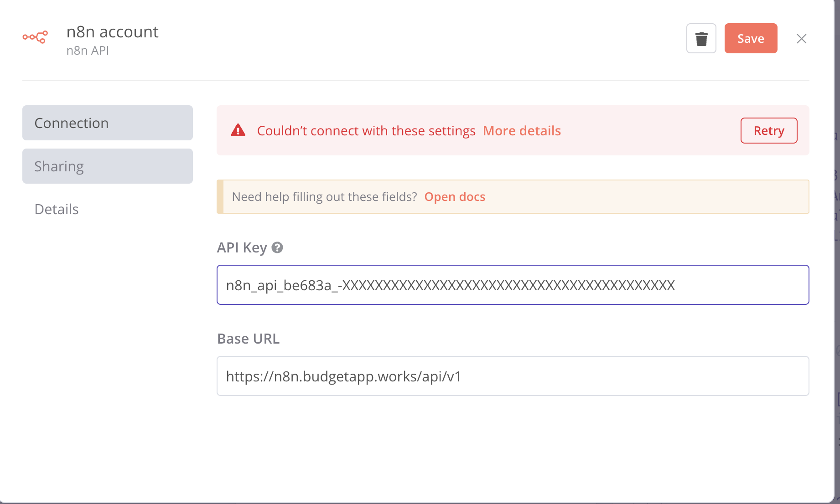Click the "Need help filling out these fields?" text
The width and height of the screenshot is (840, 504).
coord(324,197)
